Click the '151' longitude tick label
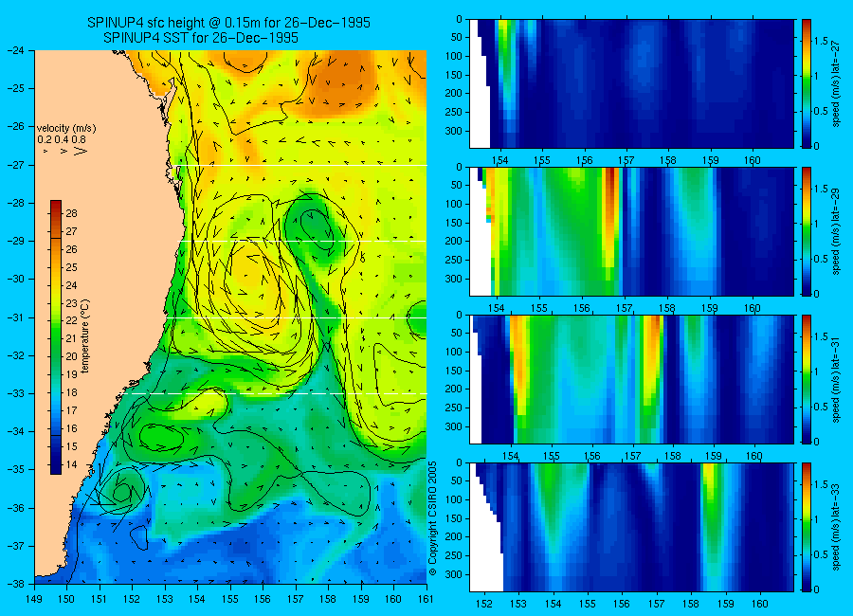This screenshot has height=616, width=853. click(x=100, y=599)
